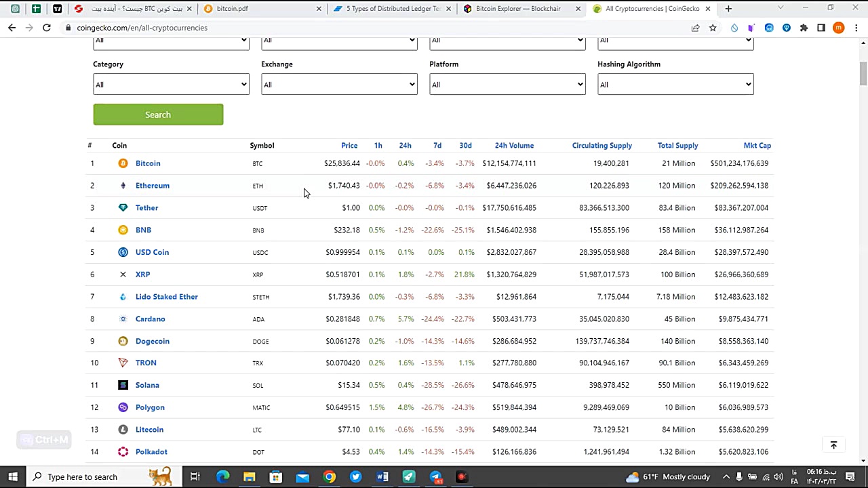Click the Cardano logo icon
The height and width of the screenshot is (488, 868).
(123, 319)
